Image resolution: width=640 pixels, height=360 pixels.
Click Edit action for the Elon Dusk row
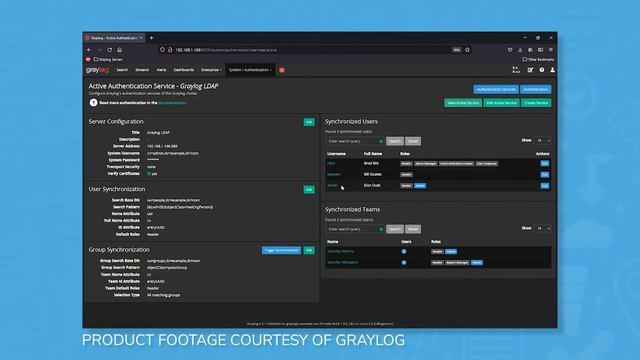(544, 186)
